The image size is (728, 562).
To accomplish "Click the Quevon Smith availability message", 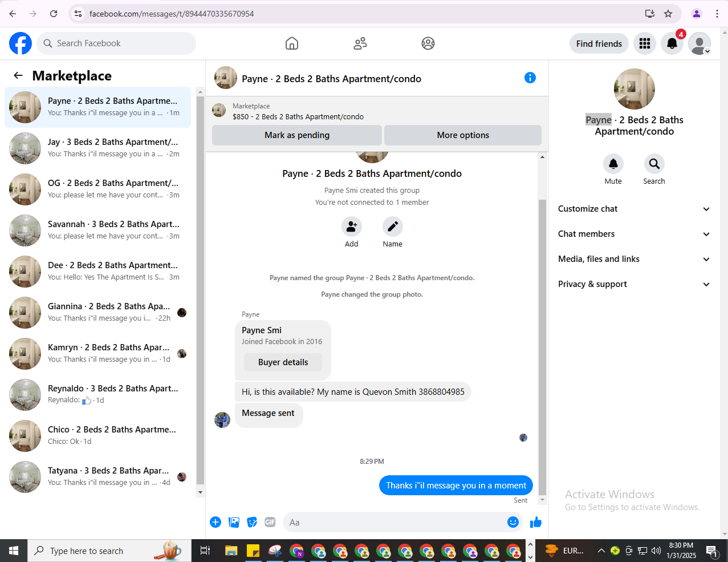I will [353, 392].
